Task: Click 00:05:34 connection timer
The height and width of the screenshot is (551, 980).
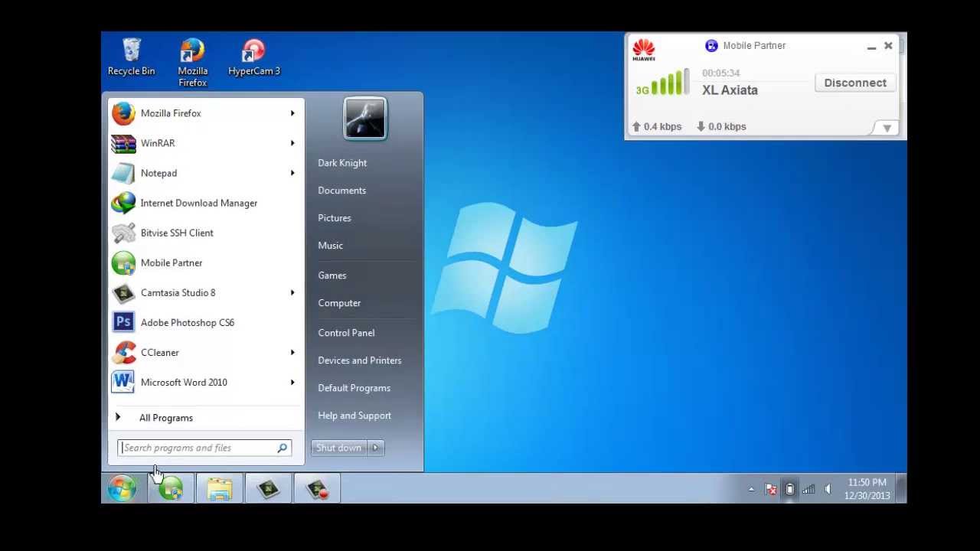Action: tap(720, 73)
